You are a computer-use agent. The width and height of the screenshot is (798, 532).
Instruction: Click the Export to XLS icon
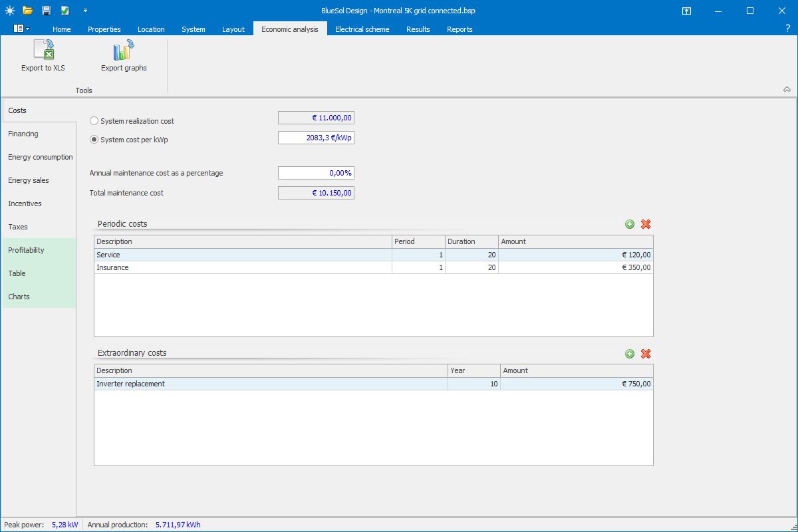(43, 50)
